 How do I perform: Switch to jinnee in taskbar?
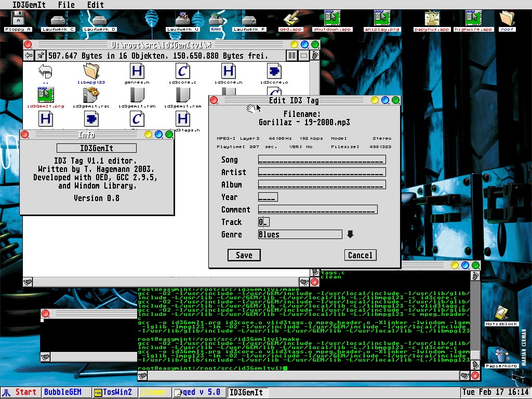[154, 392]
